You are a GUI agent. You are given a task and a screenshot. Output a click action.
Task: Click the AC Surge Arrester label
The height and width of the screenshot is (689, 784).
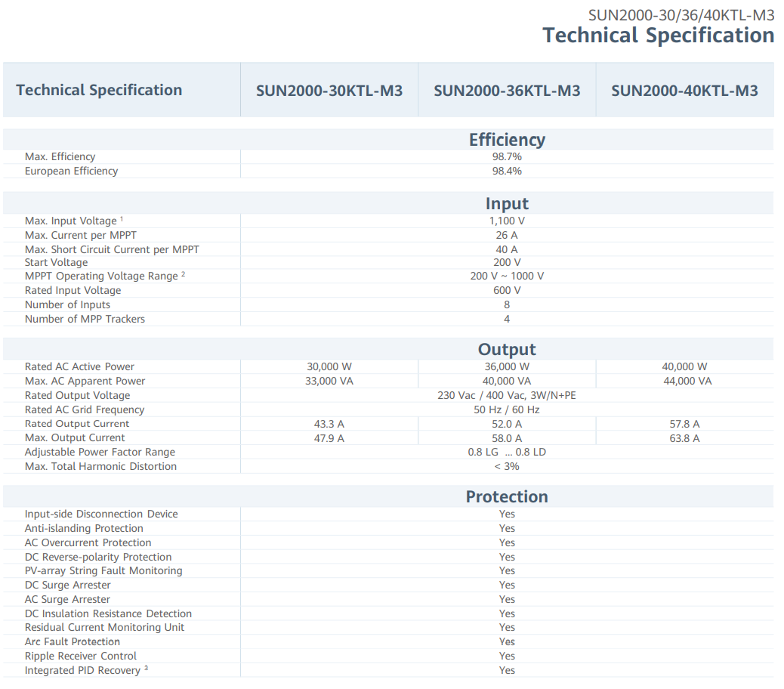67,600
